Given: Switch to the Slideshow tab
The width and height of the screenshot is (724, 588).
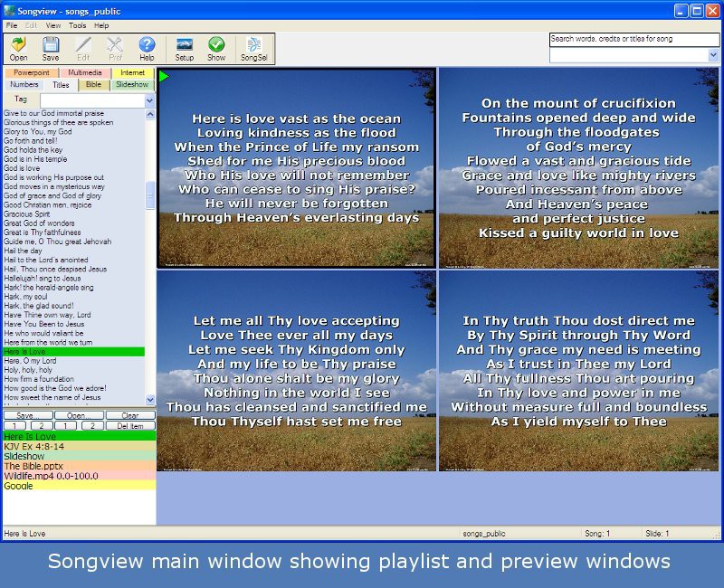Looking at the screenshot, I should tap(132, 84).
